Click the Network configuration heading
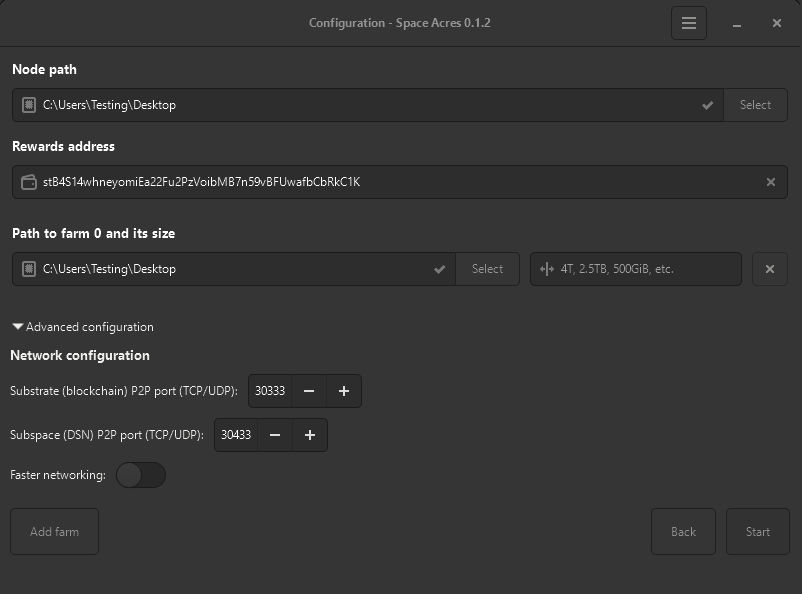The width and height of the screenshot is (802, 594). (x=80, y=356)
